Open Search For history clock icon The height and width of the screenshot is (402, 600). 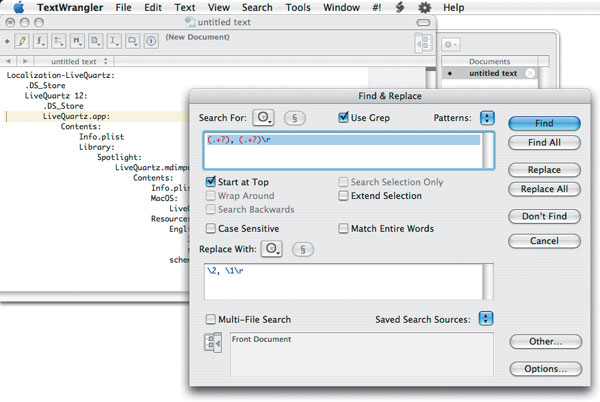coord(264,117)
